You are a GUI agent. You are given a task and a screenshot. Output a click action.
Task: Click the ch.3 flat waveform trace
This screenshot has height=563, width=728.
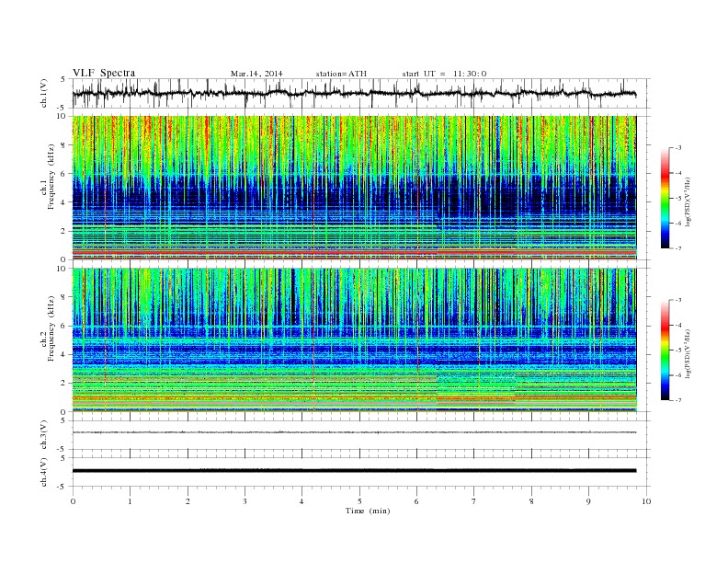click(354, 432)
